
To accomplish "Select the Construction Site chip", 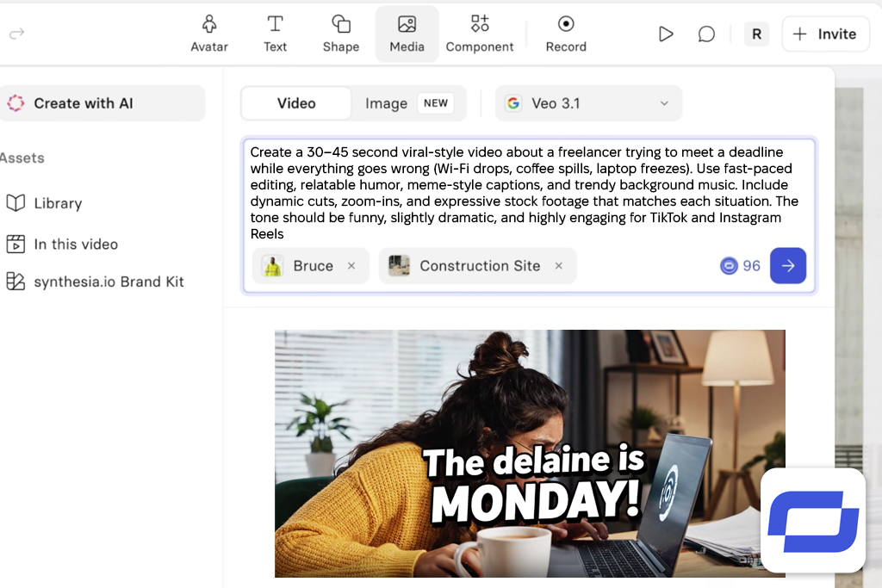I will pyautogui.click(x=477, y=266).
